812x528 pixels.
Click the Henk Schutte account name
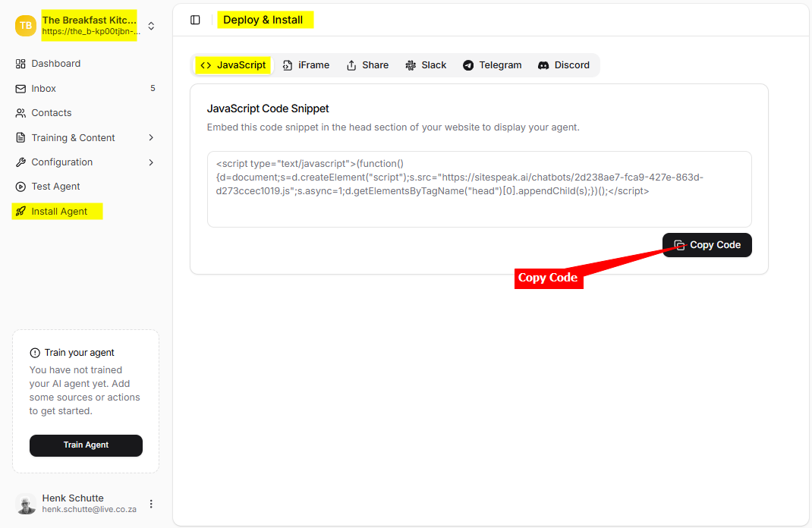(73, 498)
